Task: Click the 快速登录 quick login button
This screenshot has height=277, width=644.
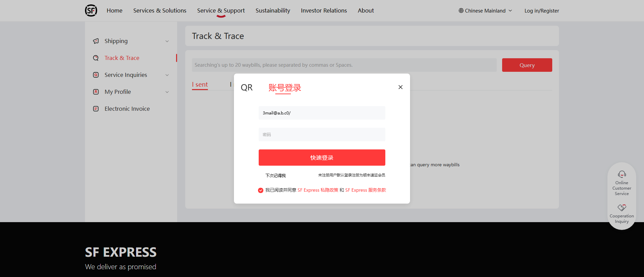Action: point(322,157)
